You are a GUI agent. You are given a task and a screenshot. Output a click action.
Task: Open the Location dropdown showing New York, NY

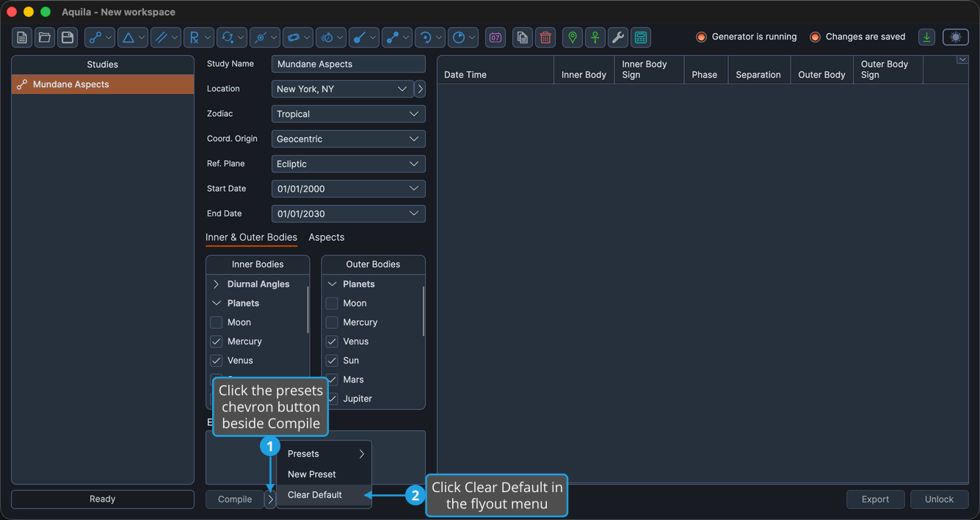coord(343,89)
